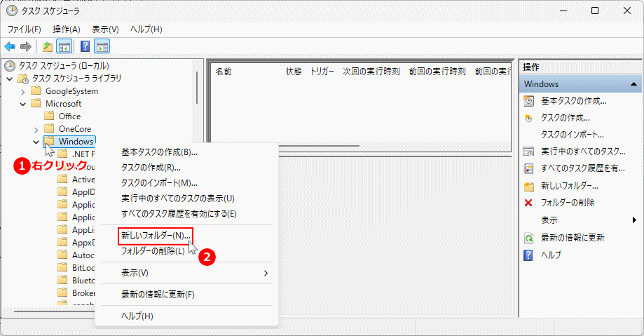644x336 pixels.
Task: Click the Back arrow toolbar icon
Action: coord(10,46)
